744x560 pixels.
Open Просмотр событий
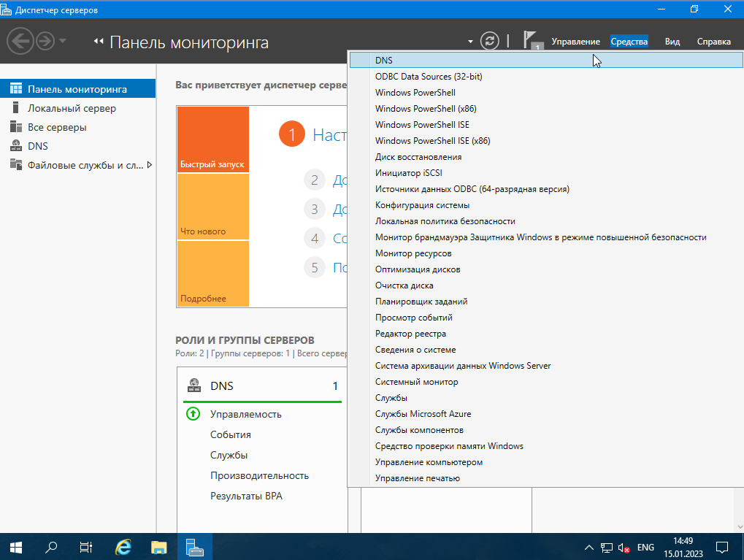(x=546, y=318)
